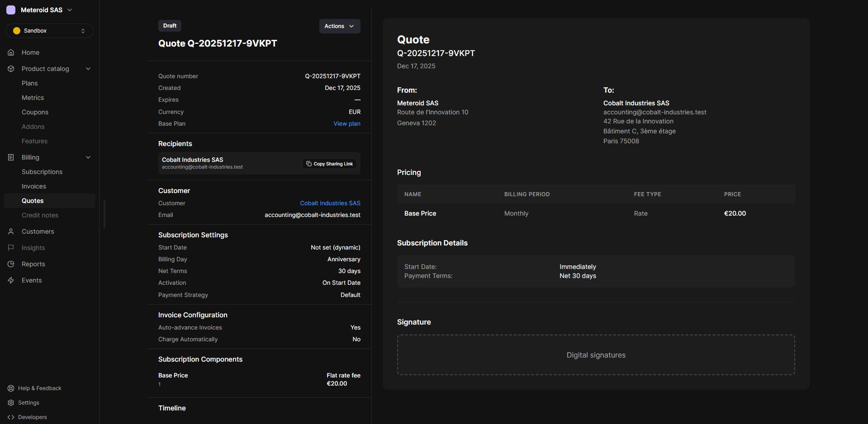Select Coupons under Product catalog

tap(35, 112)
